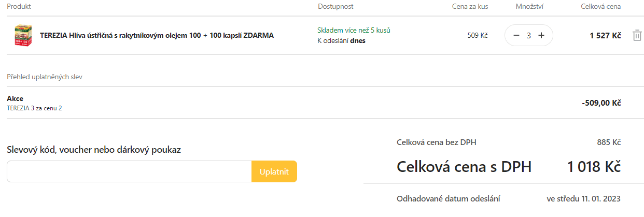644x217 pixels.
Task: Click the 1 018 Kč total price
Action: pyautogui.click(x=594, y=167)
